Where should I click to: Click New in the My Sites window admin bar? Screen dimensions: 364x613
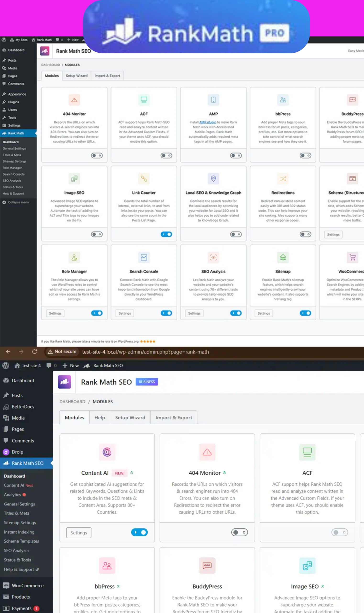(x=73, y=40)
